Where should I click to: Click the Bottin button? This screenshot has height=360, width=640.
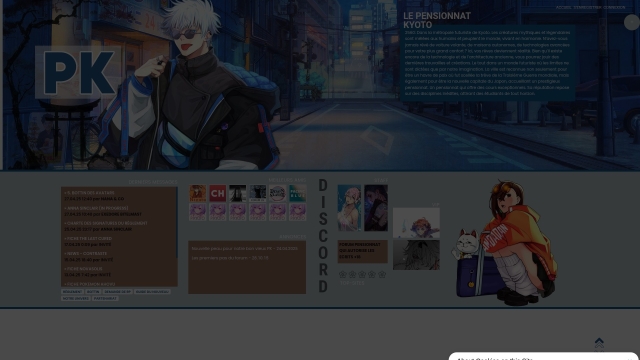pos(93,292)
